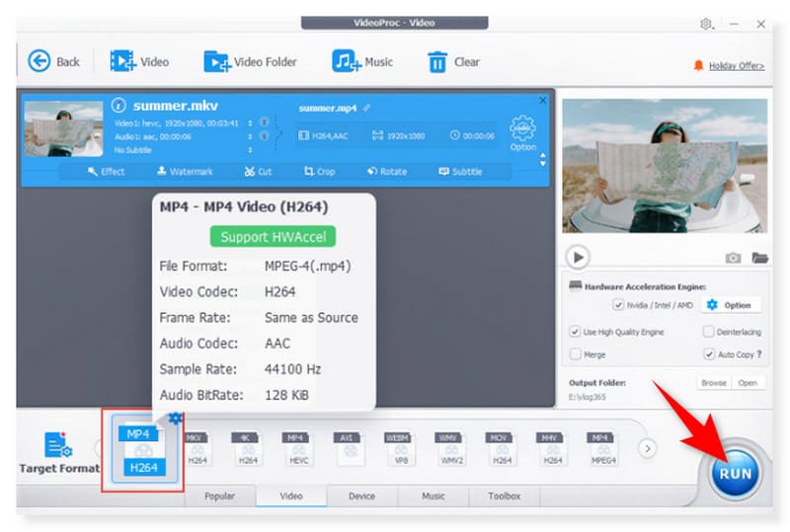The image size is (790, 532).
Task: Clear the list with the trash icon
Action: 436,62
